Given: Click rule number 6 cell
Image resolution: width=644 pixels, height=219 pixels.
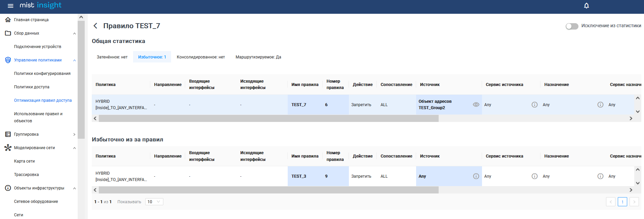Looking at the screenshot, I should tap(335, 105).
